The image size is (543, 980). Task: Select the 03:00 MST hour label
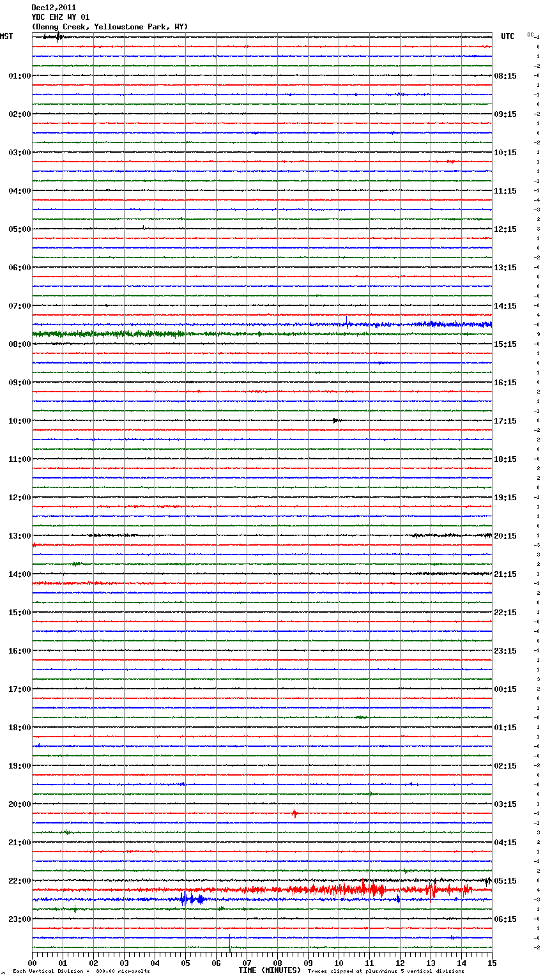pos(20,153)
